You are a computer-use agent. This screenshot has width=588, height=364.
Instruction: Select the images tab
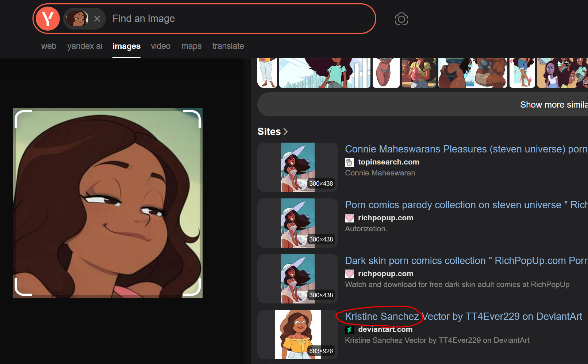pos(126,46)
